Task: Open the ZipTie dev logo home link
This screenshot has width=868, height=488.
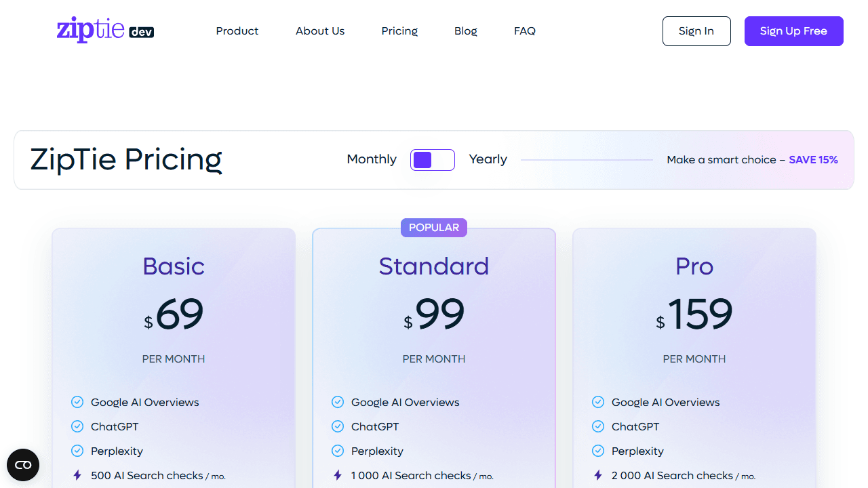Action: click(105, 30)
